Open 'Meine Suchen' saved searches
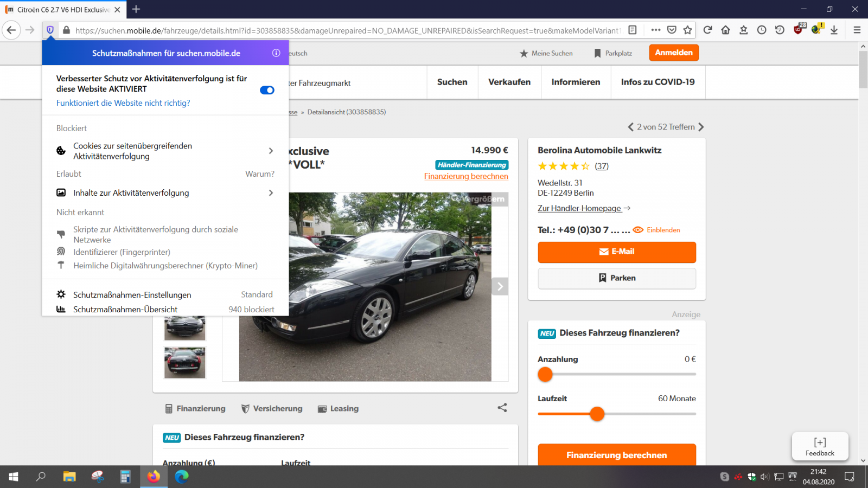The image size is (868, 488). point(546,53)
